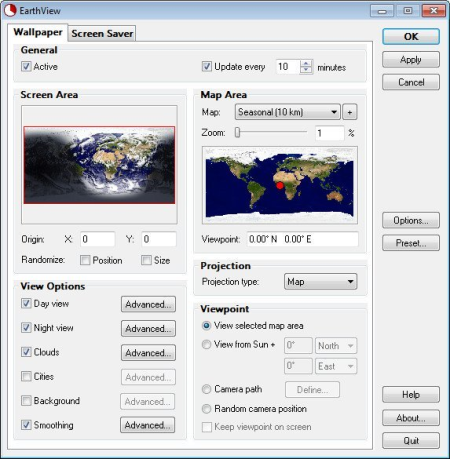Click the Zoom slider handle
Image resolution: width=450 pixels, height=459 pixels.
point(237,132)
